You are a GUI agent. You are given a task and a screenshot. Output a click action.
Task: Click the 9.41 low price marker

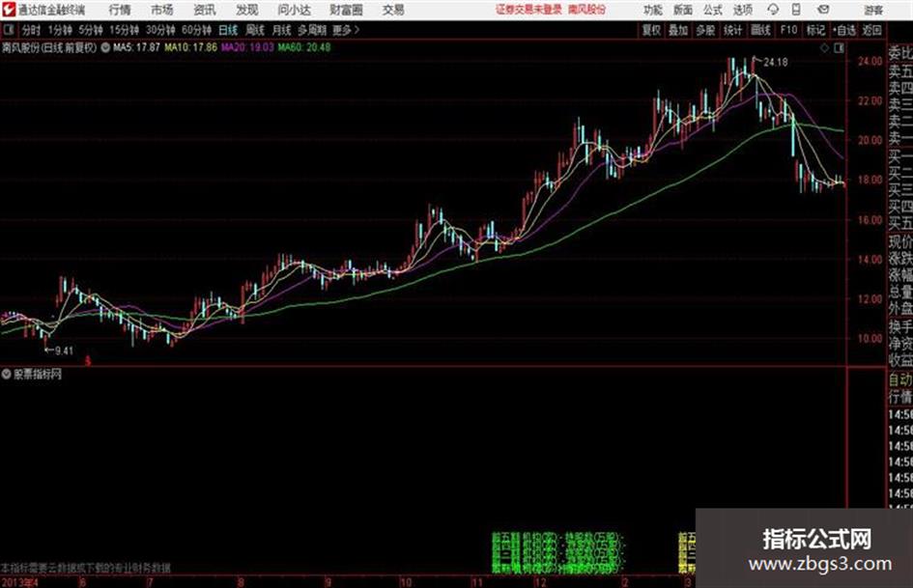(x=64, y=350)
